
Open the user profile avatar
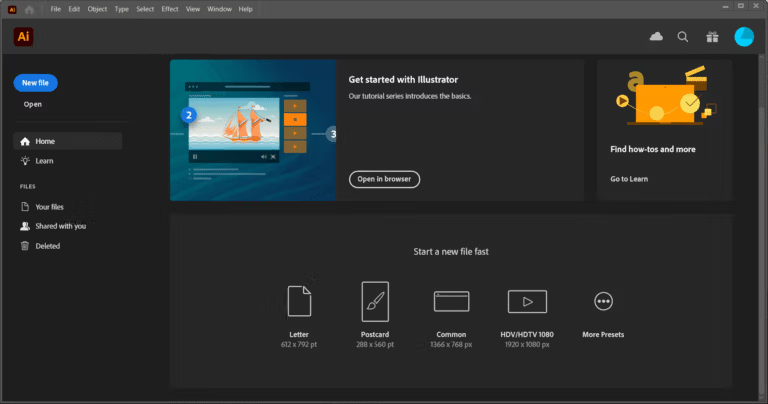point(744,37)
